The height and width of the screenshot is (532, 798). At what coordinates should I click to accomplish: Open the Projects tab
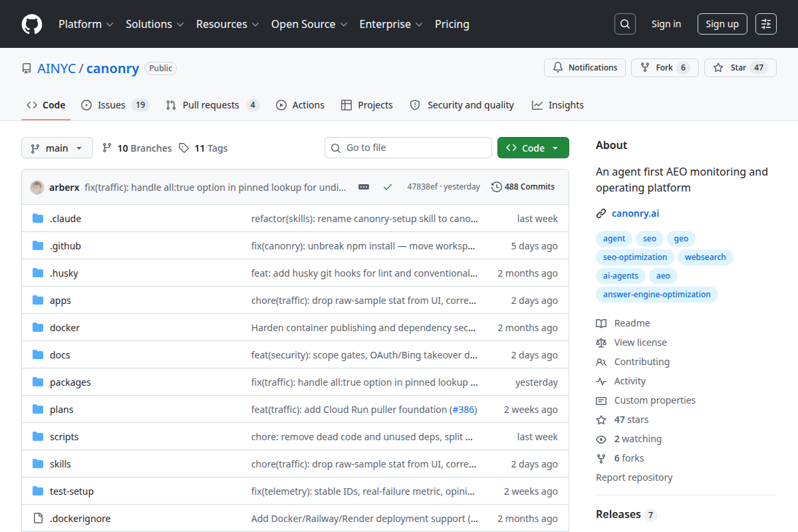coord(367,105)
